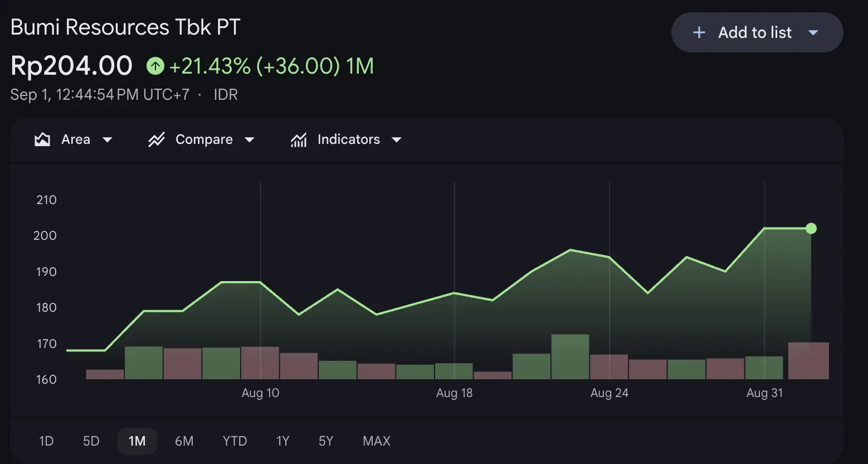Click the Area chart type icon

[x=42, y=139]
